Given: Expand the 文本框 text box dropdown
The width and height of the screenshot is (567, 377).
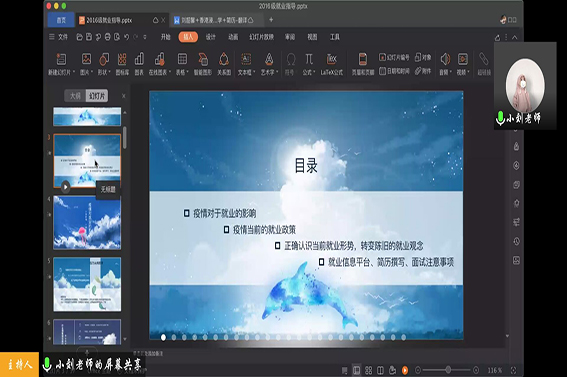Looking at the screenshot, I should [254, 72].
